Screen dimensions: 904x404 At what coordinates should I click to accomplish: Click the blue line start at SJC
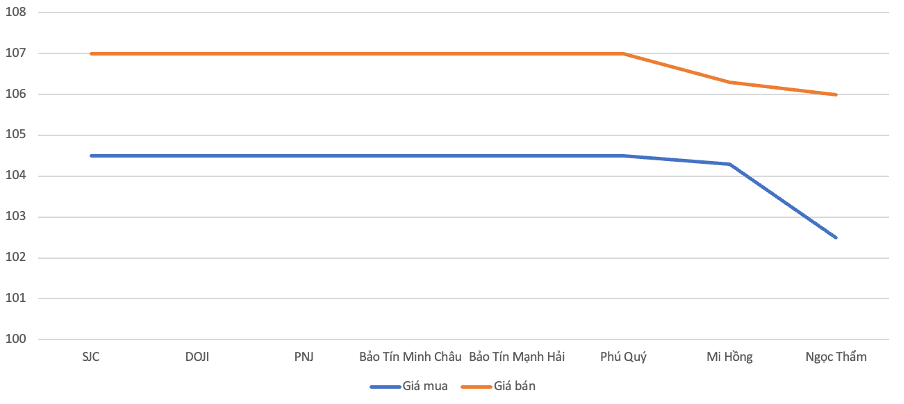91,156
